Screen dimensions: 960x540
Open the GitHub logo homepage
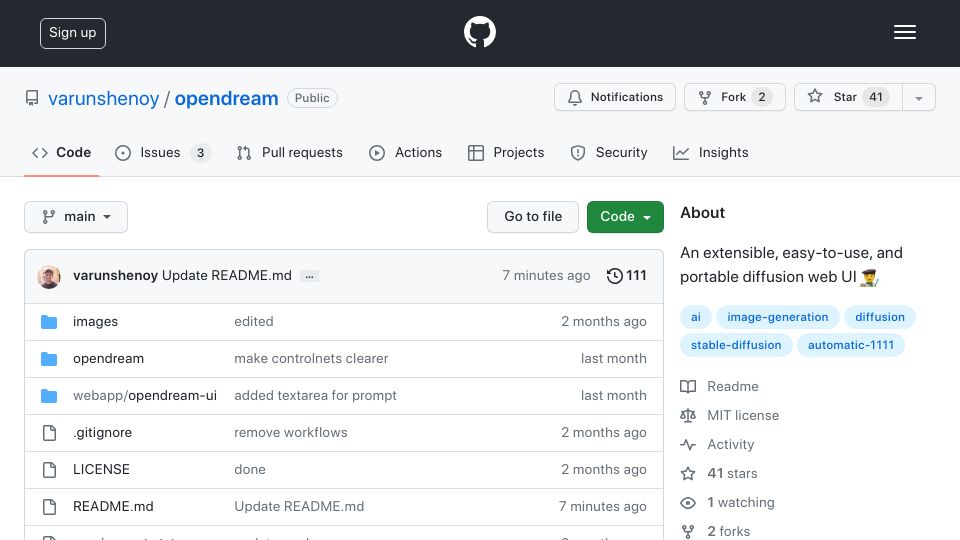click(479, 32)
